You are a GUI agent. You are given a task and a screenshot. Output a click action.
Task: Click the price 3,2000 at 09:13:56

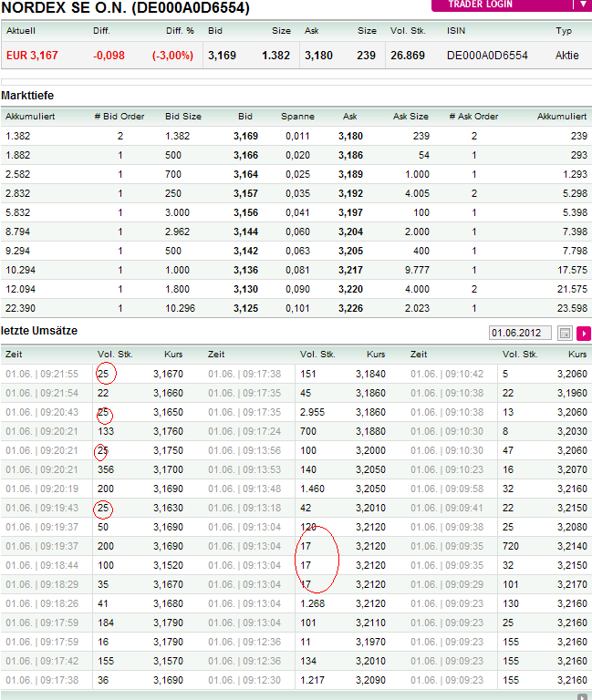(x=370, y=451)
